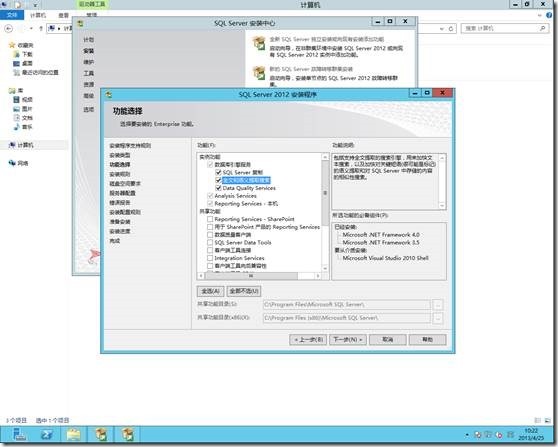Click the refresh icon beside address bar
The width and height of the screenshot is (558, 447).
pos(451,28)
